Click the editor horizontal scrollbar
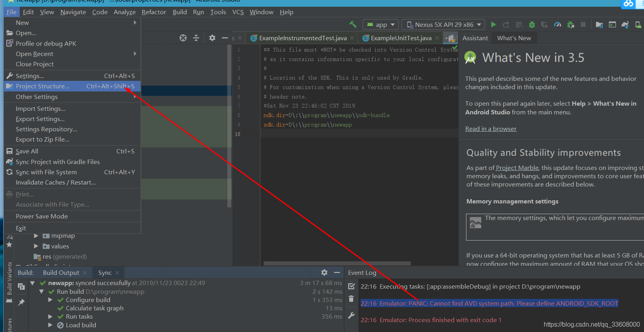Viewport: 644px width, 332px height. pyautogui.click(x=337, y=263)
